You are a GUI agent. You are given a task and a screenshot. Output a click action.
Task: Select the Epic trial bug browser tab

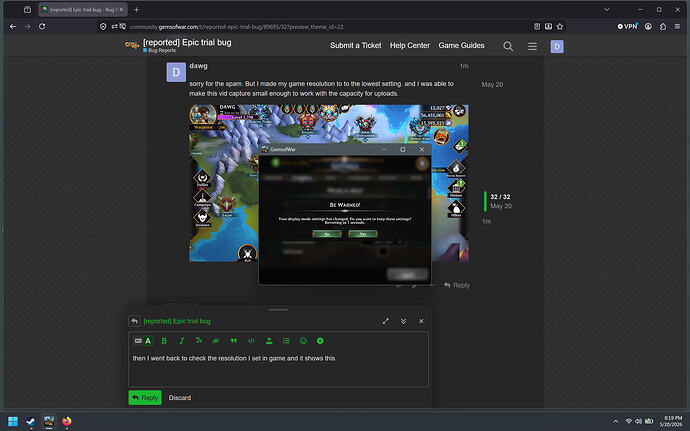click(83, 10)
